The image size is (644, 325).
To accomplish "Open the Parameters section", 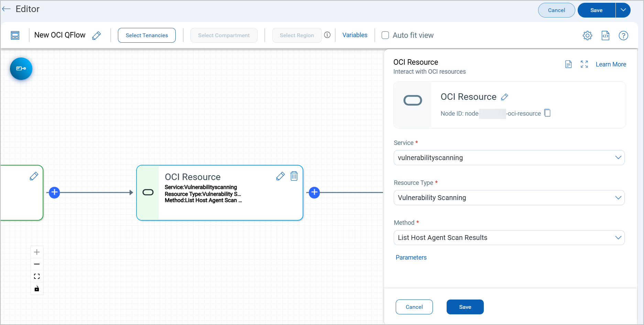I will point(411,258).
